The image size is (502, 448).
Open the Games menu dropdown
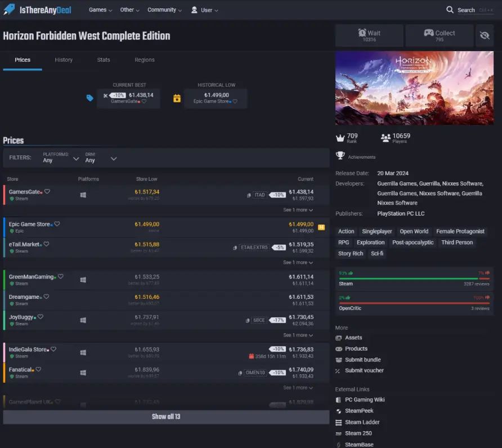point(101,10)
